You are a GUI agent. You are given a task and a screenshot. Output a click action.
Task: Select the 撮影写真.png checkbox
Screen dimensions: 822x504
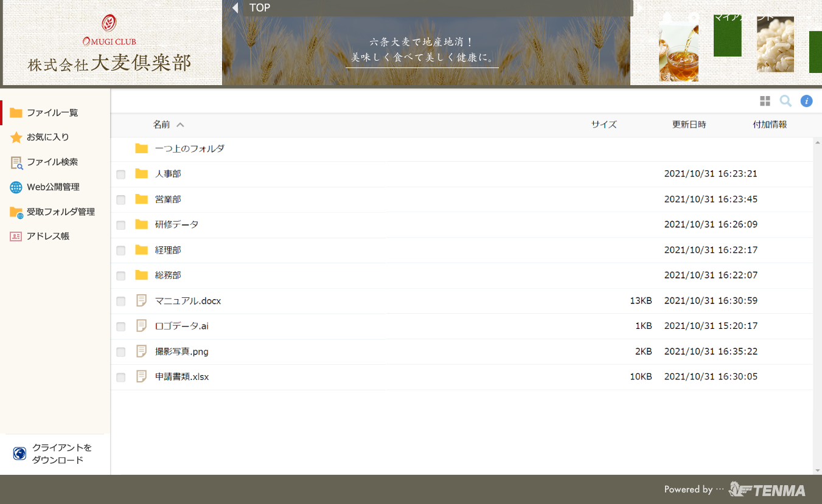tap(121, 352)
